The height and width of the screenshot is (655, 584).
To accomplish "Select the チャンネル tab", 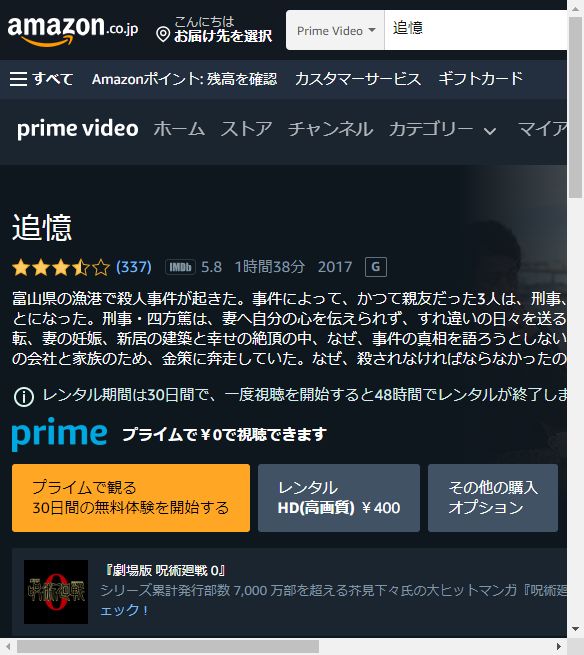I will [x=330, y=129].
